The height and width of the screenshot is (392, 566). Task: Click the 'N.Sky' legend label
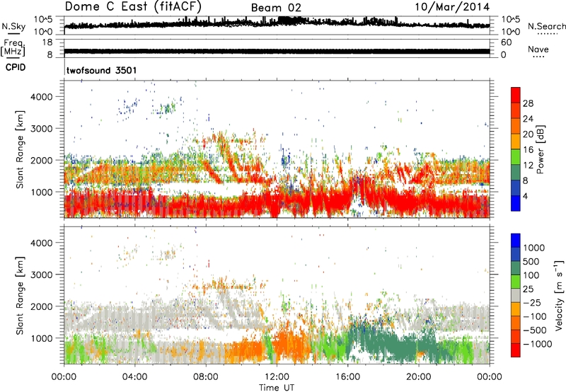coord(13,26)
